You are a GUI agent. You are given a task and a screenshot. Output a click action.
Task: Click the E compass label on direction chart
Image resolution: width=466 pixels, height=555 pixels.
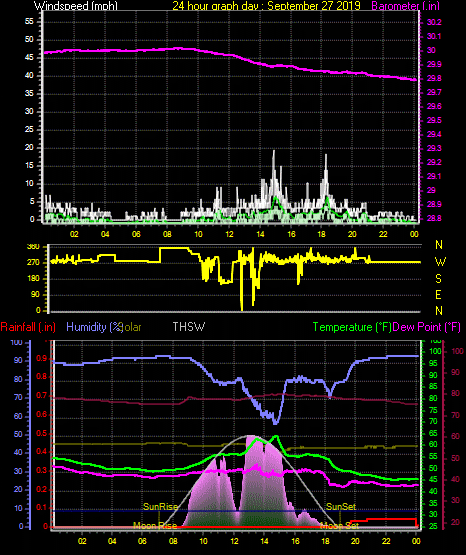438,294
